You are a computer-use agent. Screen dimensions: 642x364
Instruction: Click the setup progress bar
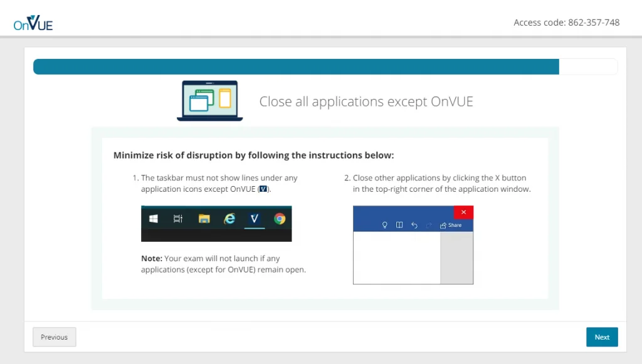pyautogui.click(x=325, y=66)
